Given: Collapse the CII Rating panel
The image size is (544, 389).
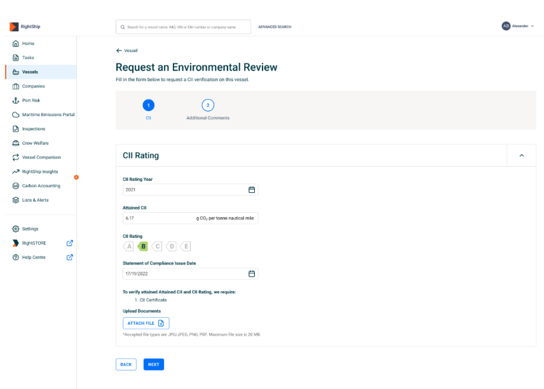Looking at the screenshot, I should click(521, 155).
